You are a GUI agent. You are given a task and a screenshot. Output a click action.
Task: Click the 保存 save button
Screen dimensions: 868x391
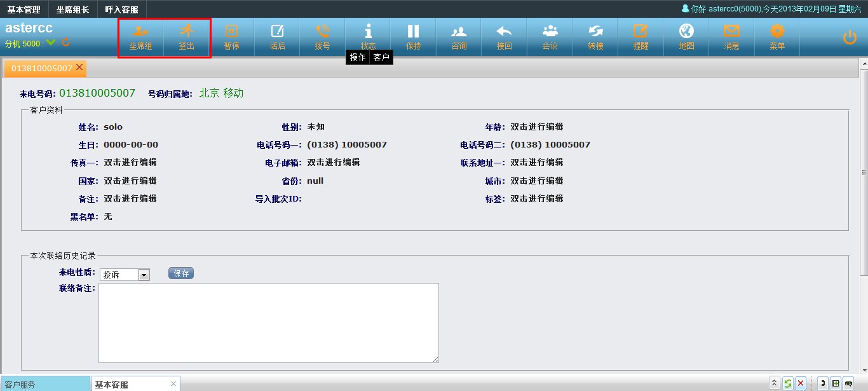181,273
